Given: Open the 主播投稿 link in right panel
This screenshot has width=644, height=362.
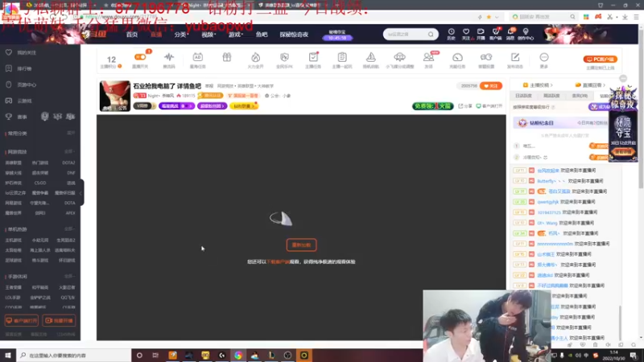Looking at the screenshot, I should pos(538,85).
